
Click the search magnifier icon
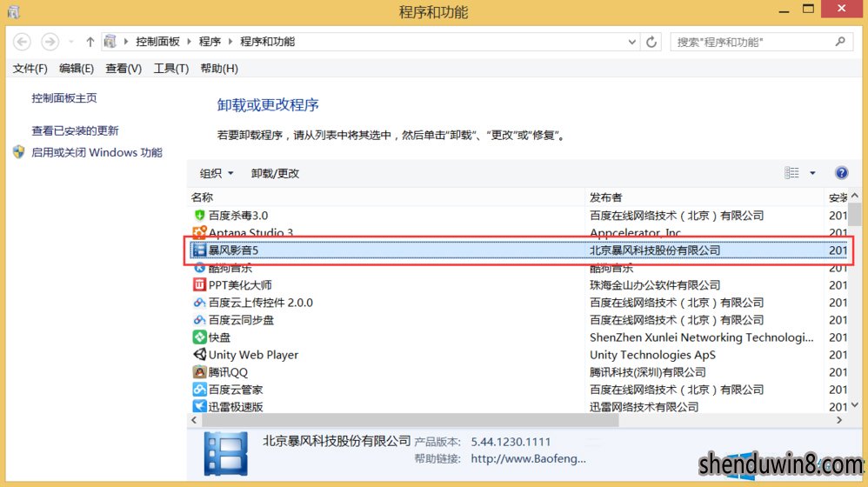pyautogui.click(x=840, y=42)
